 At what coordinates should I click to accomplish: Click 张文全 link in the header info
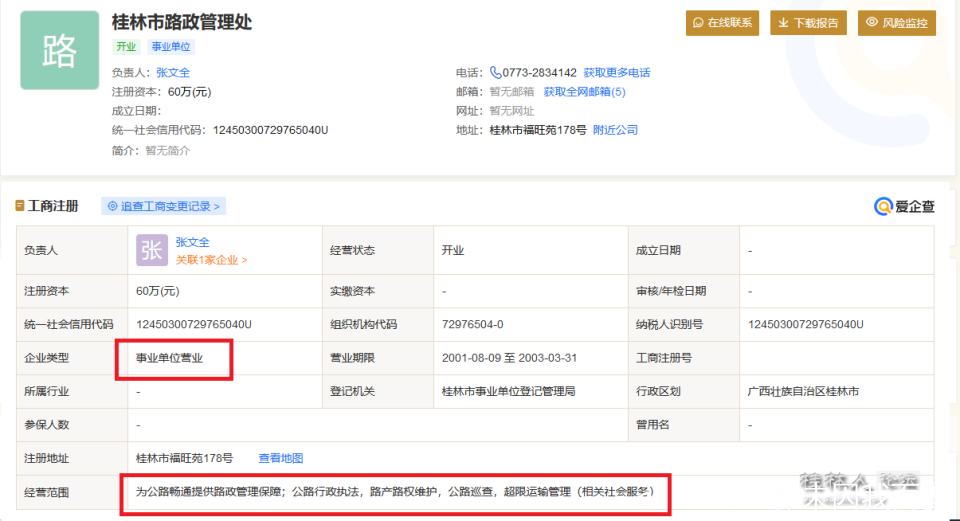(x=173, y=73)
